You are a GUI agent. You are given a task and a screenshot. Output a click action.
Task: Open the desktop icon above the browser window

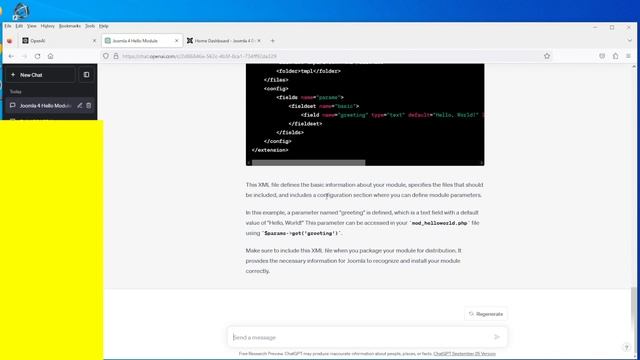tap(21, 11)
